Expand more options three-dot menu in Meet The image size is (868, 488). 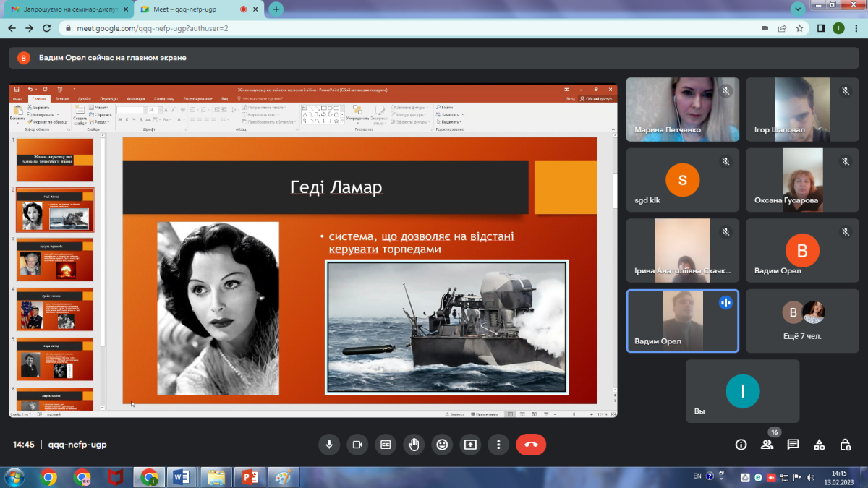(x=498, y=445)
